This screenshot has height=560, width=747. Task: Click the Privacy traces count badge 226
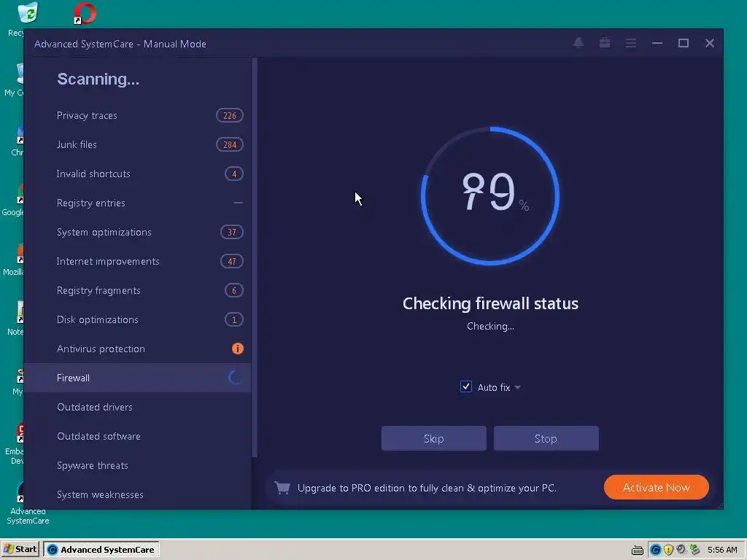[230, 115]
